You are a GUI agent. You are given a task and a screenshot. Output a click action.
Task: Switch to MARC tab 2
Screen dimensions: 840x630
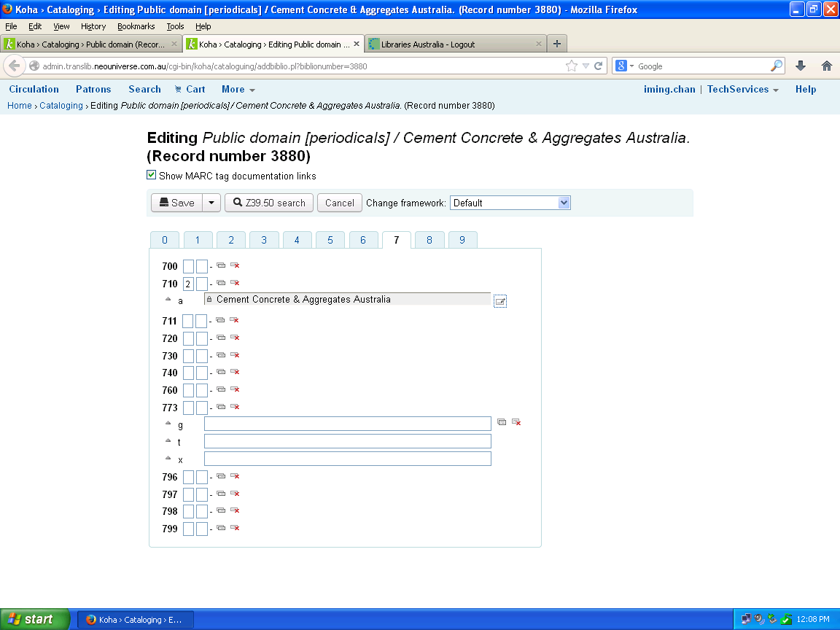231,240
